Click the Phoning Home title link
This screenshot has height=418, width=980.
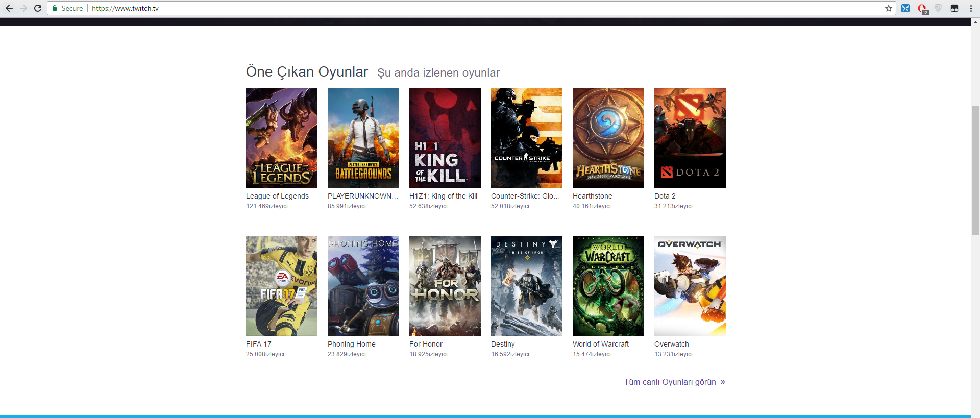pyautogui.click(x=351, y=344)
